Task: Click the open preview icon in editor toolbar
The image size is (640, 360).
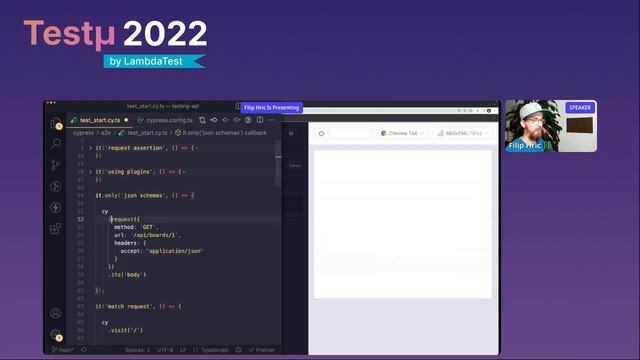Action: point(248,120)
